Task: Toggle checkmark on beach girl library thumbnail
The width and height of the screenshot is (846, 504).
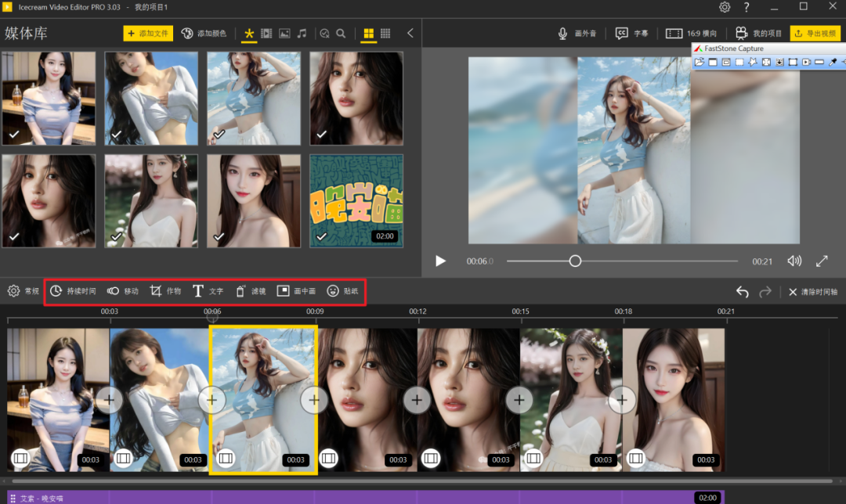Action: [x=219, y=135]
